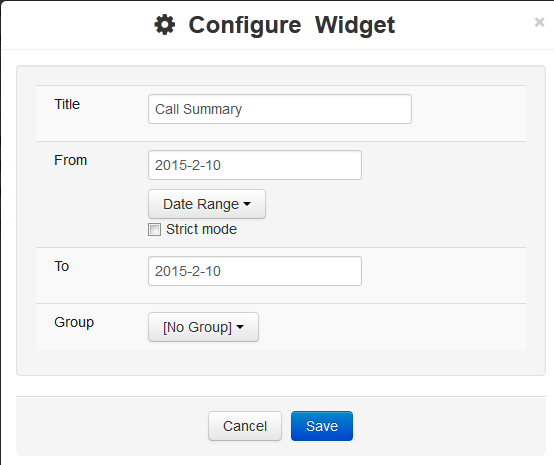This screenshot has height=465, width=554.
Task: Click the From field label
Action: coord(71,160)
